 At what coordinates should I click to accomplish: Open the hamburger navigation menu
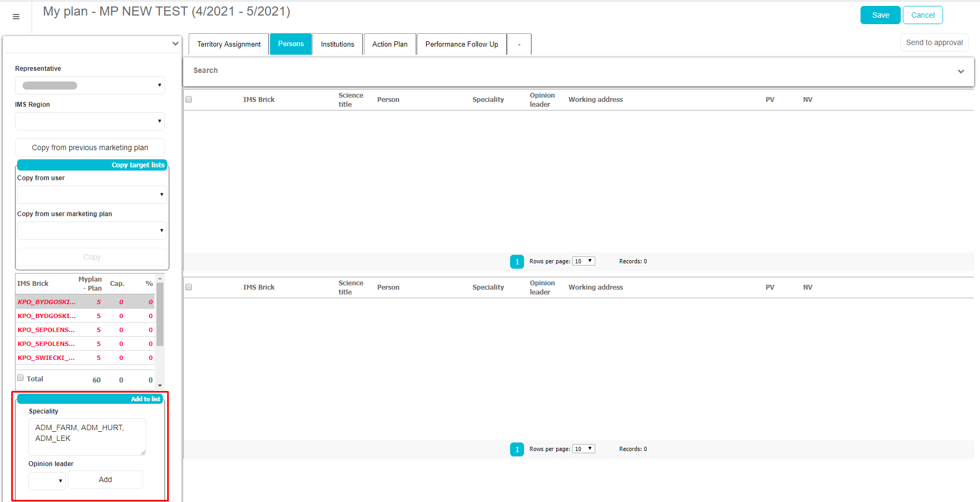(16, 17)
